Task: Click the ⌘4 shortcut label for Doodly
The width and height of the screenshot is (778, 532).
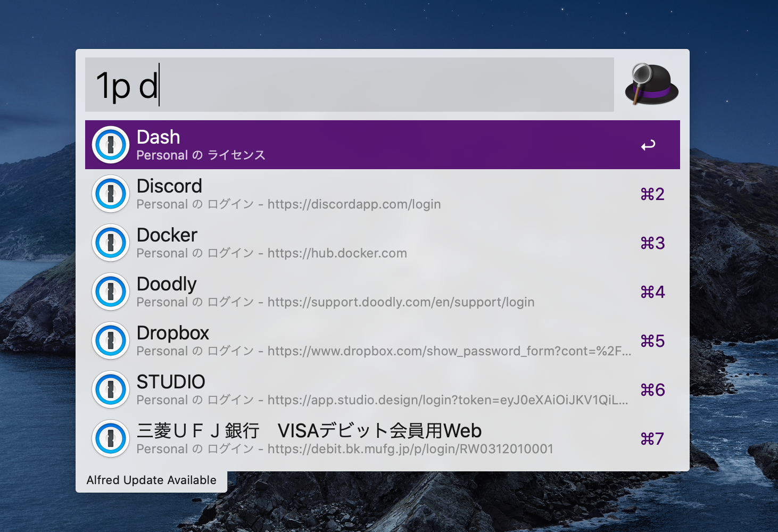Action: pos(652,292)
